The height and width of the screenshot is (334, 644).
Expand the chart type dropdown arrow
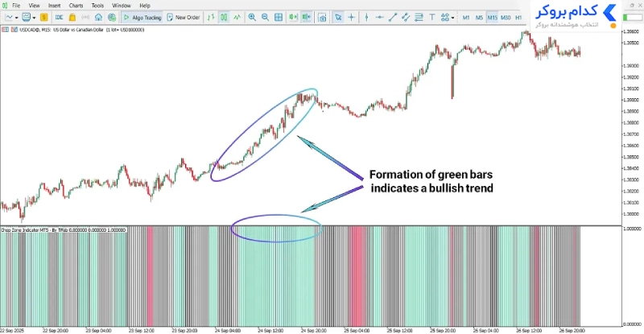[16, 18]
